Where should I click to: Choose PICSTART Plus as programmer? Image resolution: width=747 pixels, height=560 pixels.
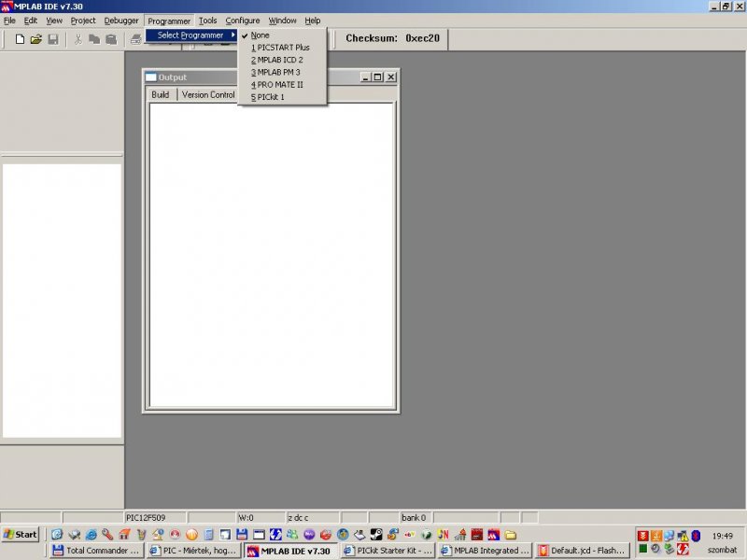click(282, 48)
